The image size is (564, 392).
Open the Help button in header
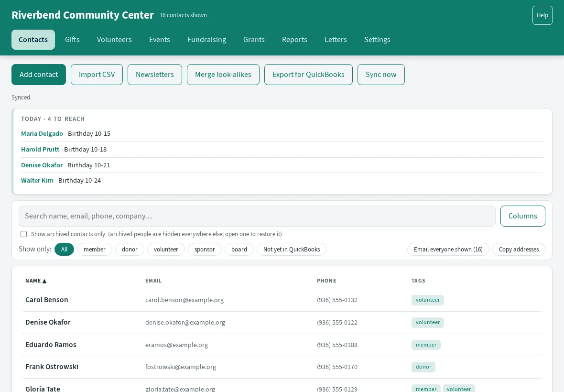point(542,15)
